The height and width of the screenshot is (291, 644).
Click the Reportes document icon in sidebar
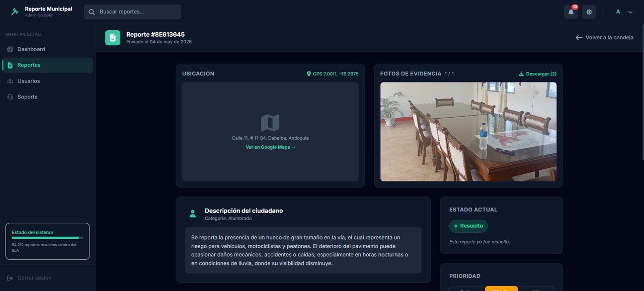tap(10, 65)
